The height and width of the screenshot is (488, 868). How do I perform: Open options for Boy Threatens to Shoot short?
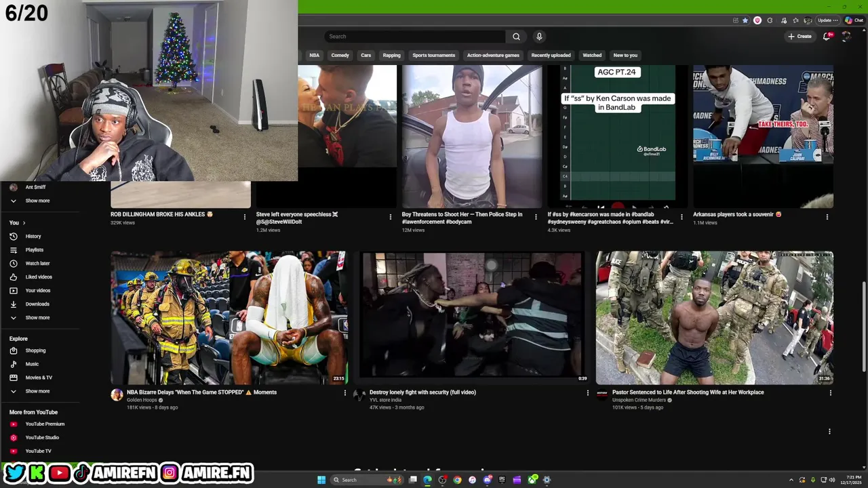(x=536, y=217)
